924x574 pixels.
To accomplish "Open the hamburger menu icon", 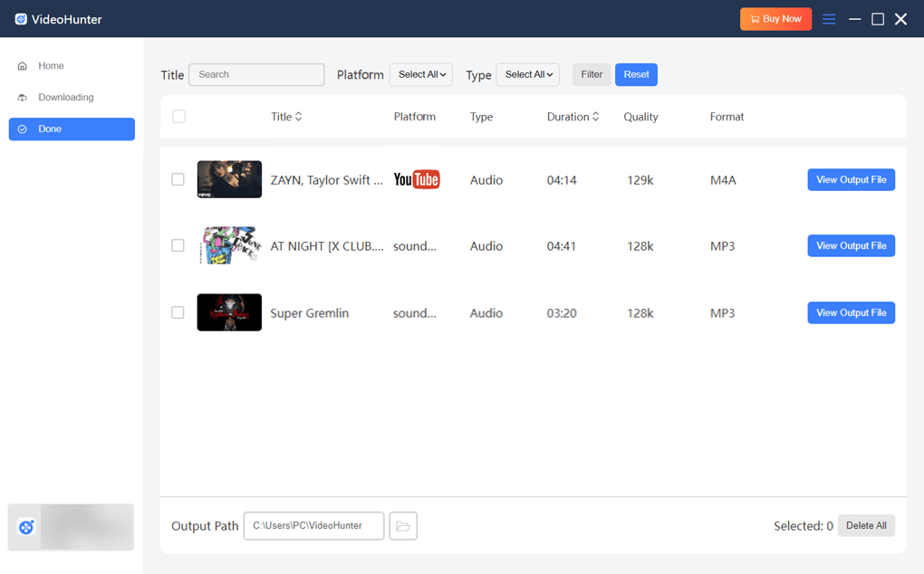I will pos(829,19).
